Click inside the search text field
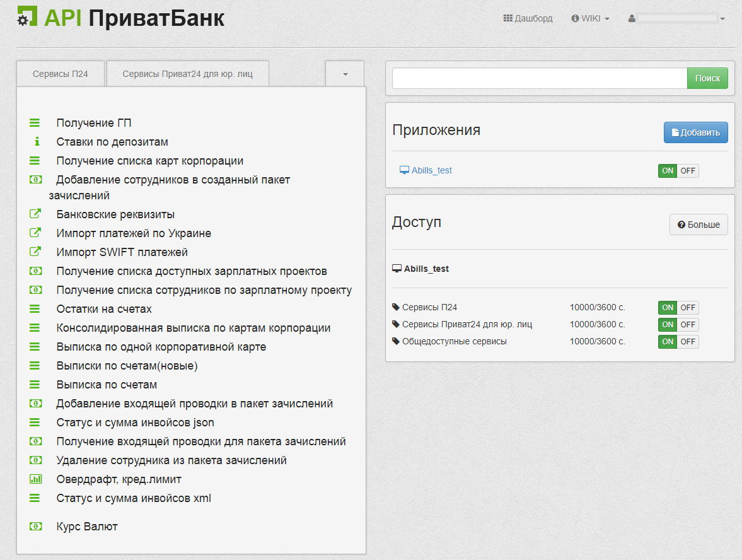This screenshot has width=742, height=560. (x=540, y=78)
